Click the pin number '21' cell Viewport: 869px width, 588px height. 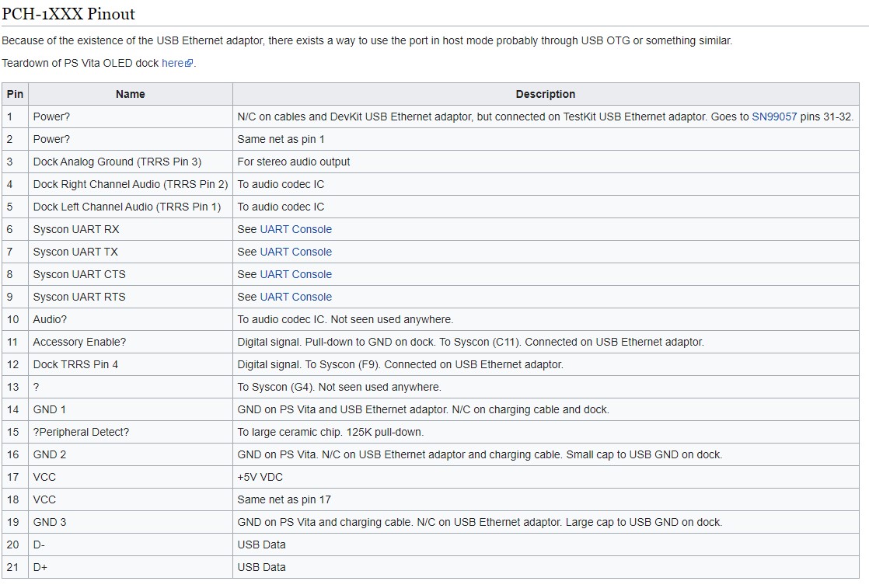coord(15,568)
